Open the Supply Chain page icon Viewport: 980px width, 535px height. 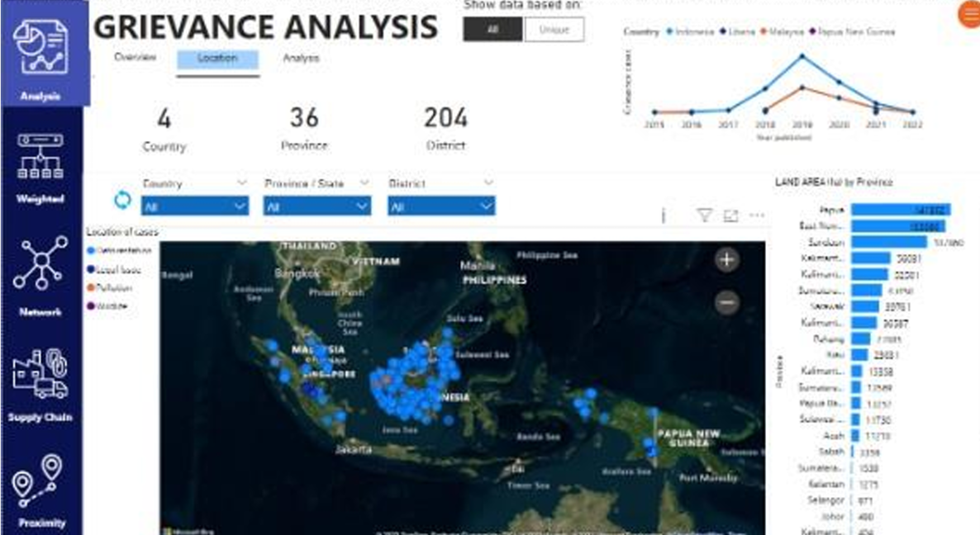[x=40, y=373]
